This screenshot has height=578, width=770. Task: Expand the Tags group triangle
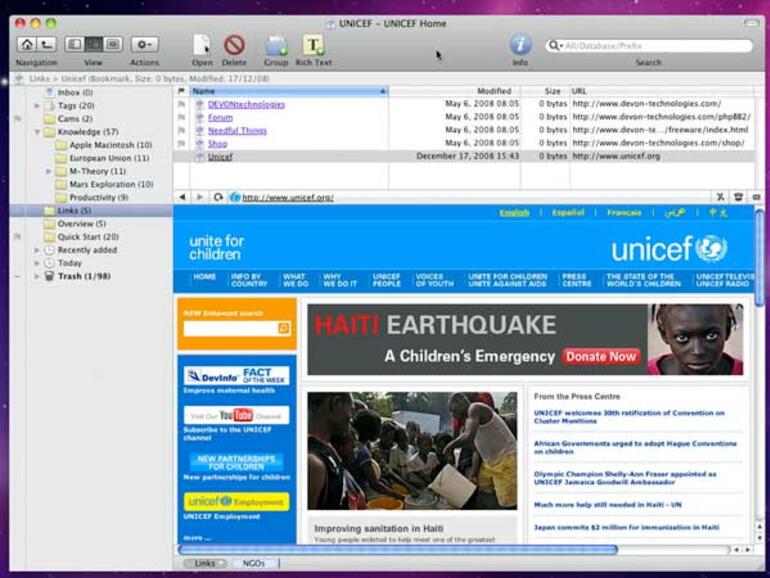[x=37, y=105]
